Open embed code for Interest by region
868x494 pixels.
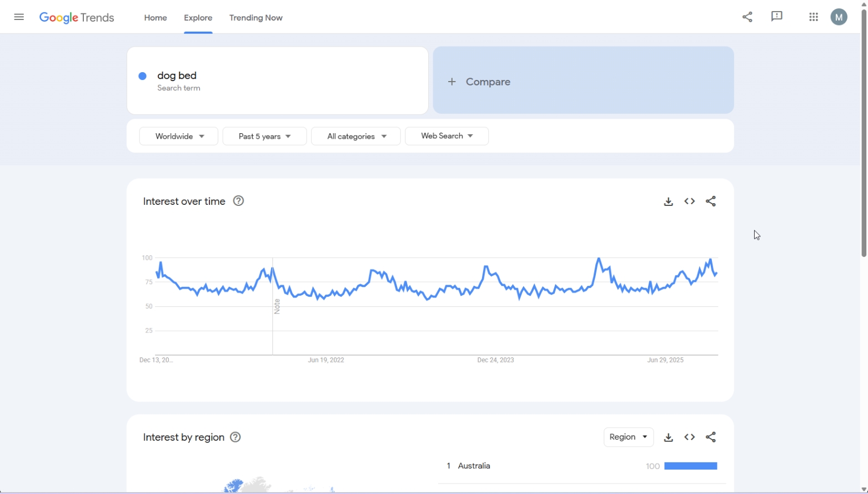[x=689, y=437]
